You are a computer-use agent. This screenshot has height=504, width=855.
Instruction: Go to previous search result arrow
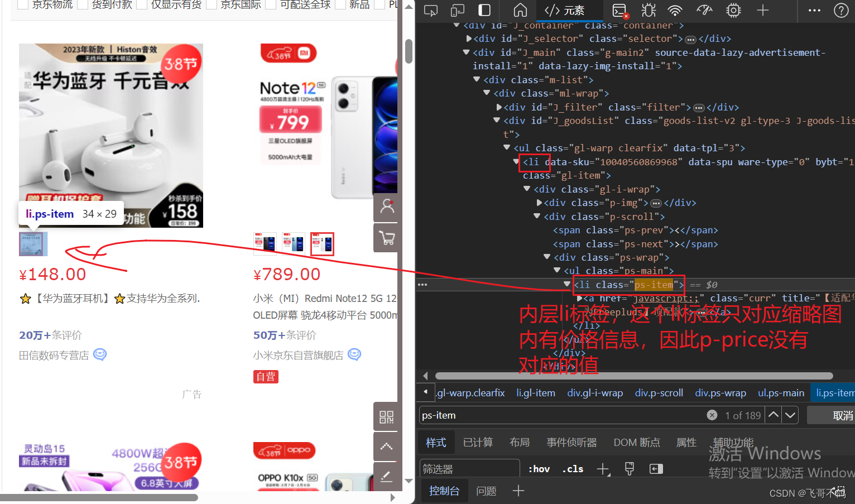[x=774, y=415]
